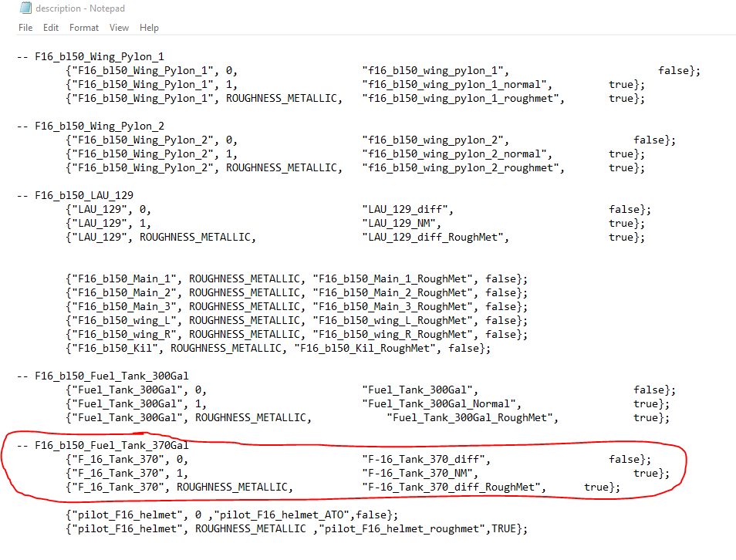This screenshot has height=560, width=736.
Task: Open the Help menu
Action: 149,28
